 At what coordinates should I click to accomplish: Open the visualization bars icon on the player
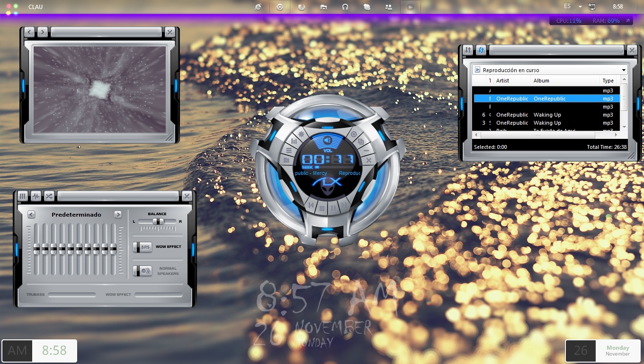tap(294, 141)
